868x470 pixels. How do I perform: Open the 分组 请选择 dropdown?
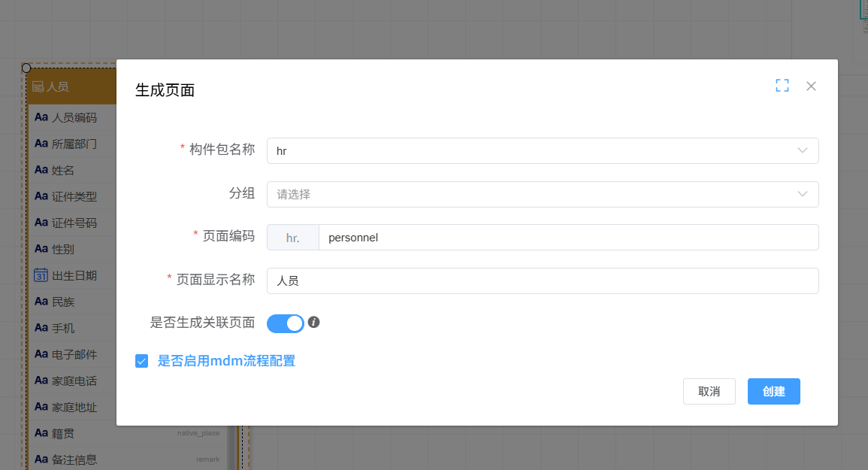[x=543, y=194]
